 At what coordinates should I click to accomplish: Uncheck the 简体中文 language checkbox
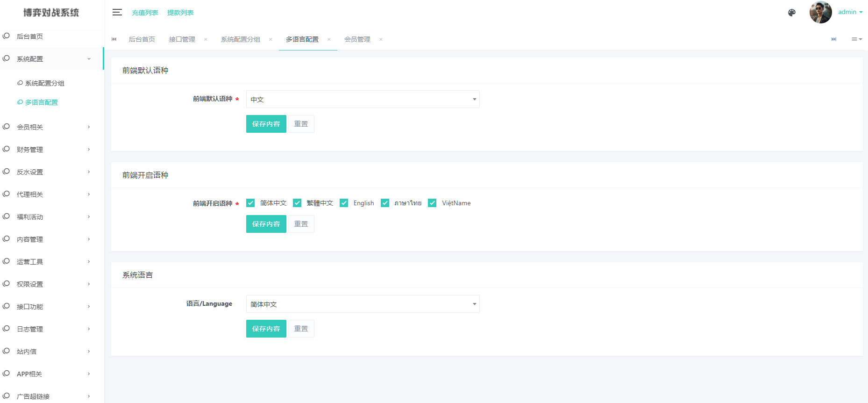coord(250,203)
